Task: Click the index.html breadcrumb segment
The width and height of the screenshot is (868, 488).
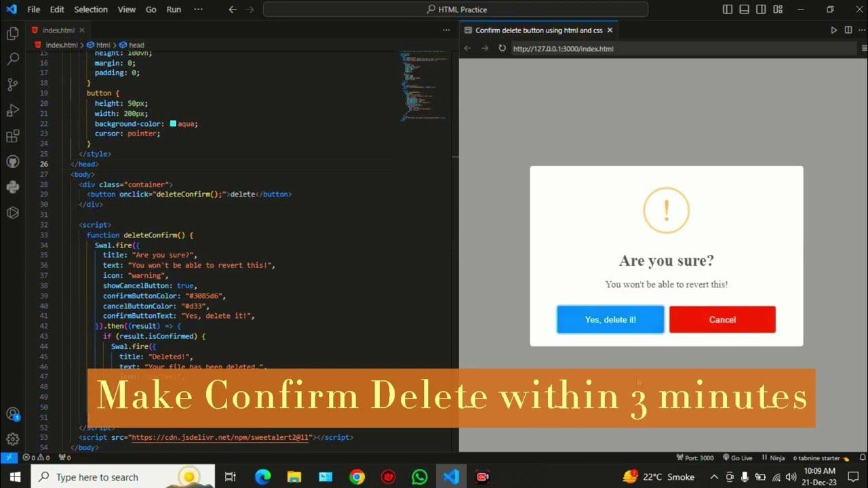Action: [x=56, y=45]
